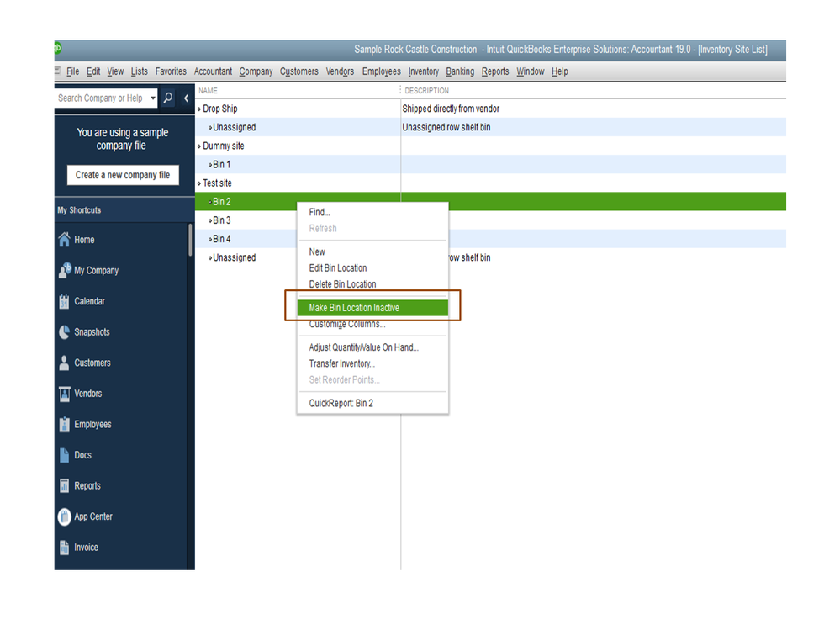Viewport: 840px width, 630px height.
Task: Open the Vendors shortcut icon
Action: coord(64,394)
